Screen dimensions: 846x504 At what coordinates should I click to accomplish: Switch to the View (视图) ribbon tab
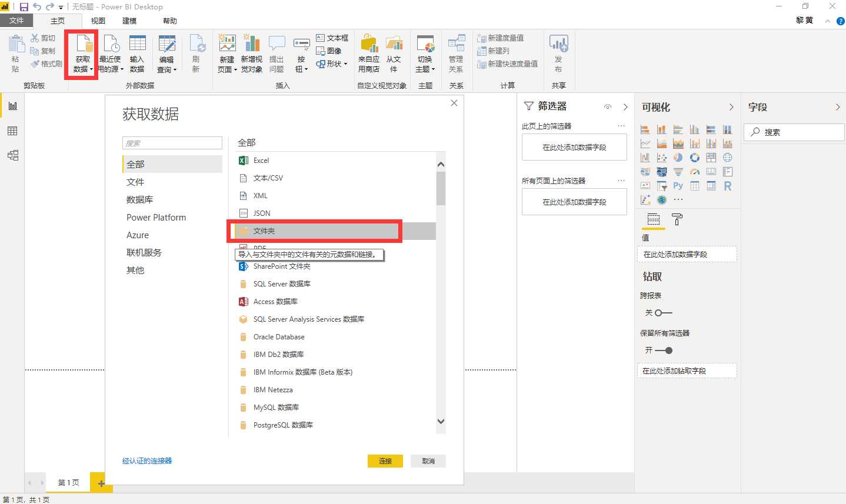98,21
